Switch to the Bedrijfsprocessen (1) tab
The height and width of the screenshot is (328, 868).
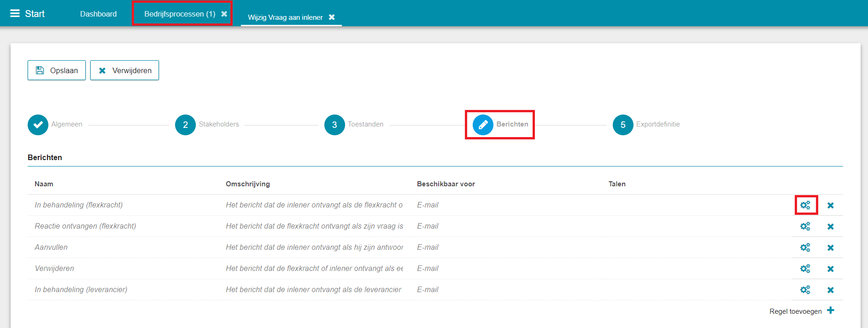(x=180, y=14)
